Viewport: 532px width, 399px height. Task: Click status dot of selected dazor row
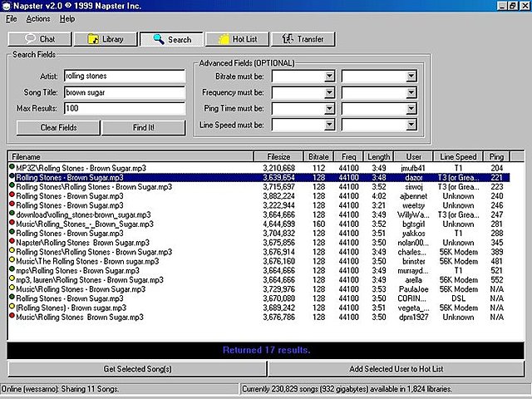point(12,176)
